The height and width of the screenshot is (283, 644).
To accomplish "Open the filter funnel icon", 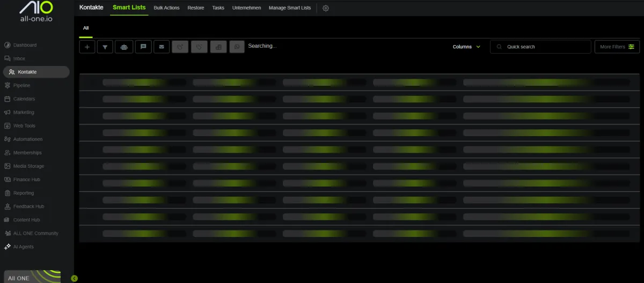I will point(105,47).
